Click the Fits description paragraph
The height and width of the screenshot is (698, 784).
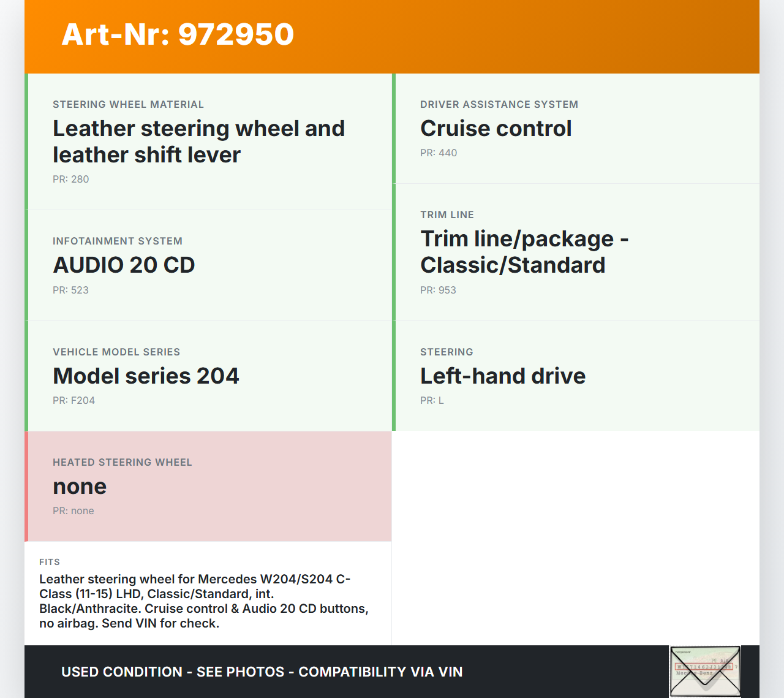tap(204, 601)
